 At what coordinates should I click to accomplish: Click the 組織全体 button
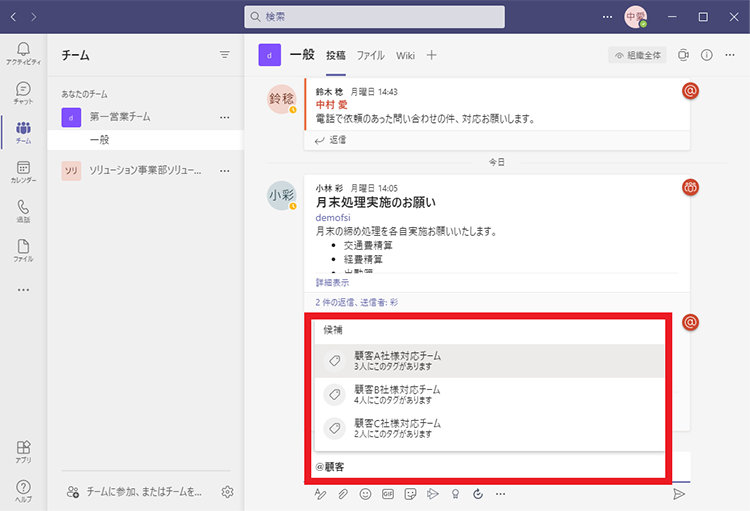tap(638, 56)
